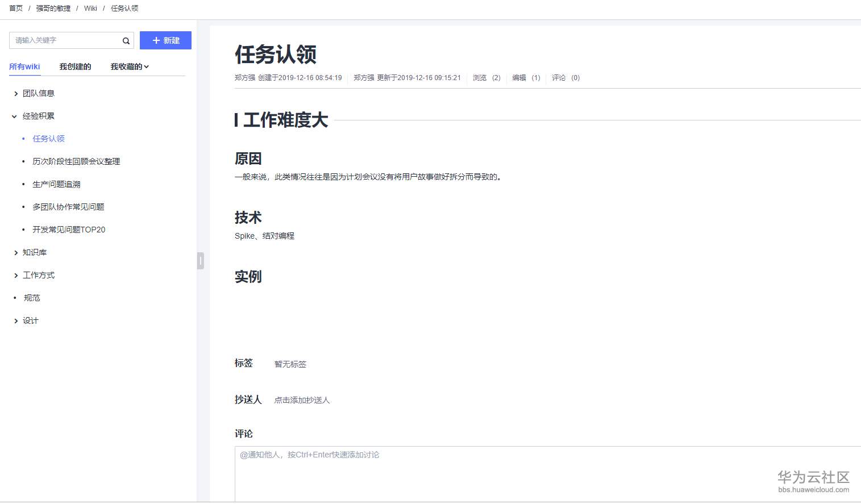Click the 任务认领 page title
This screenshot has height=504, width=861.
coord(276,55)
